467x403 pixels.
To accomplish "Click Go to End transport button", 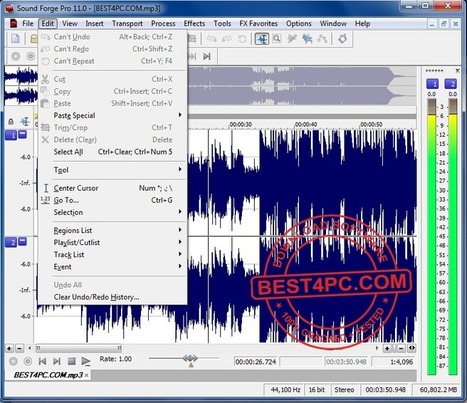I will coord(207,56).
